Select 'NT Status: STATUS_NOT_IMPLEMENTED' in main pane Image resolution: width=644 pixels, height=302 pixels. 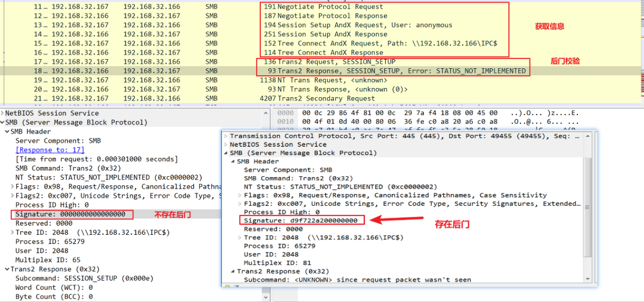[109, 177]
